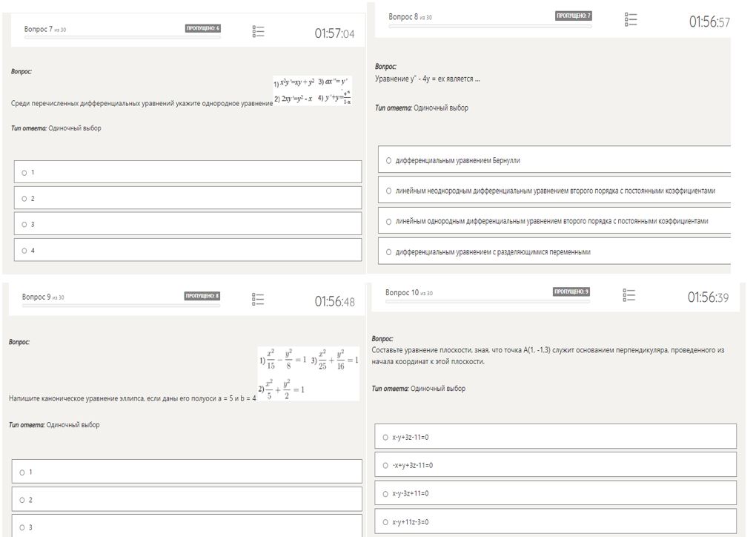Viewport: 756px width, 537px height.
Task: Click the ellipse equations image in question 9
Action: [308, 373]
